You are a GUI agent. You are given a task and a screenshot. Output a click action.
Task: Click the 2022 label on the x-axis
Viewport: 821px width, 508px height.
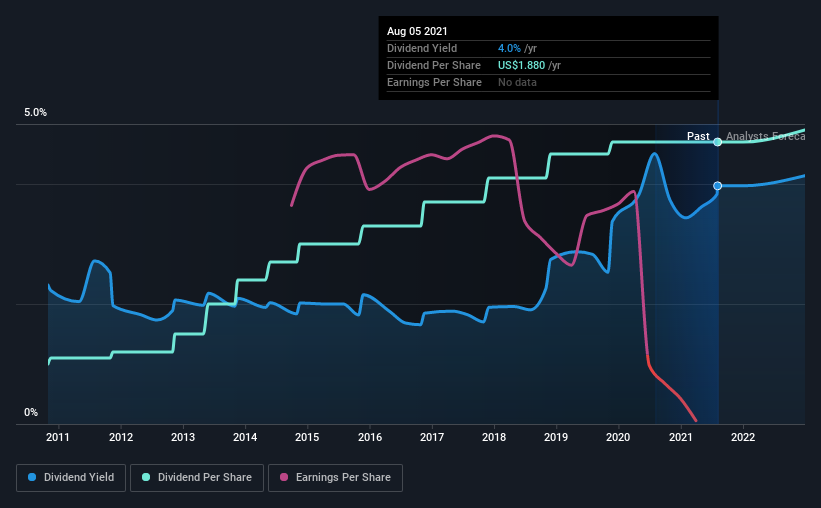coord(742,437)
